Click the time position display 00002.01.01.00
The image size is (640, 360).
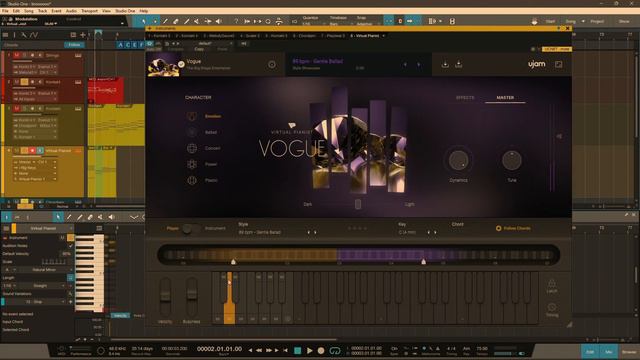219,349
